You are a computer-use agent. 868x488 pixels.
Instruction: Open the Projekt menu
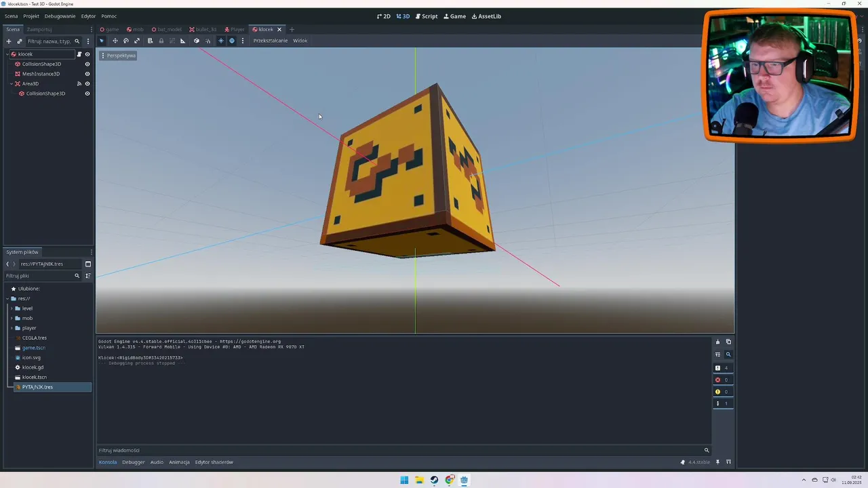[x=31, y=16]
